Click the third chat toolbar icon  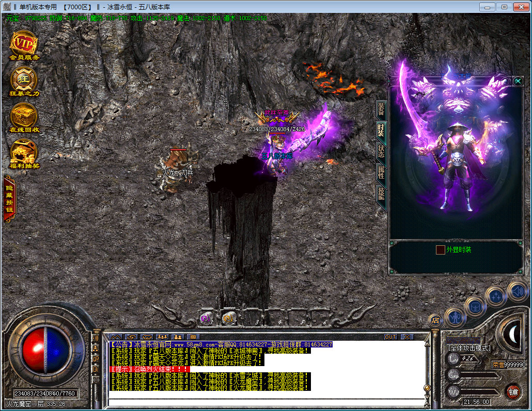147,337
